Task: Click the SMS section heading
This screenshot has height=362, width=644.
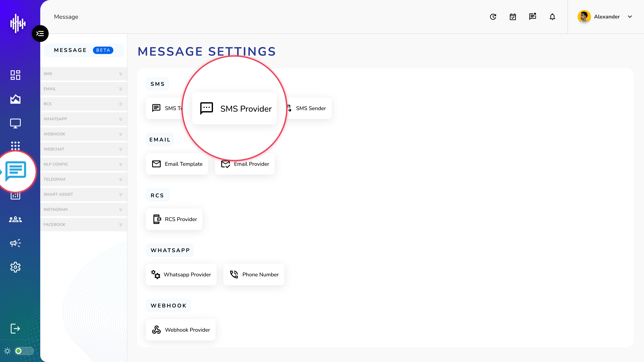Action: coord(158,84)
